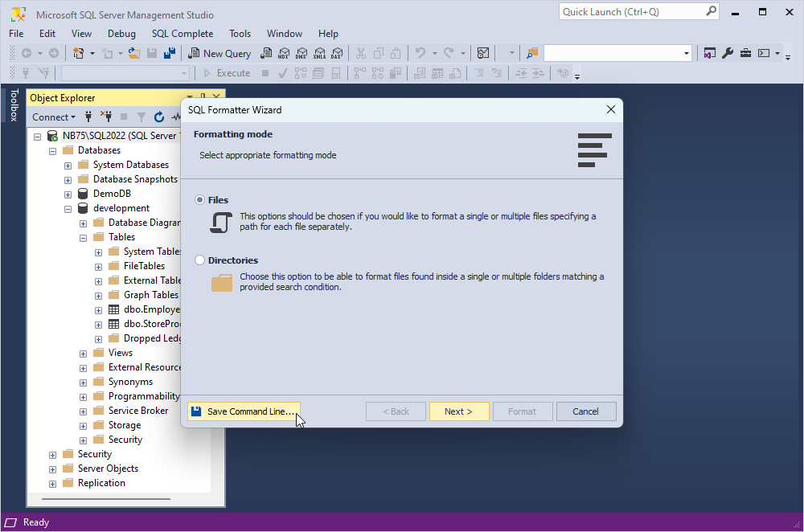Click the development database icon
804x532 pixels.
[x=83, y=208]
